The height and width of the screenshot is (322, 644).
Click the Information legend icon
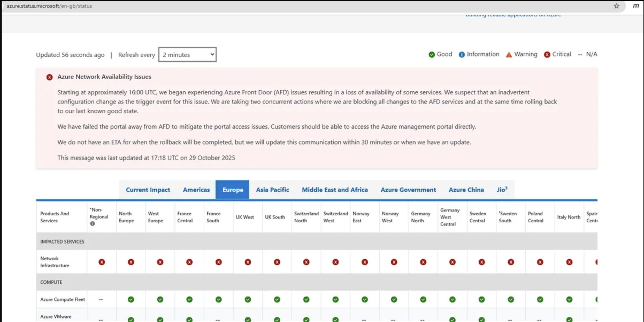[462, 55]
